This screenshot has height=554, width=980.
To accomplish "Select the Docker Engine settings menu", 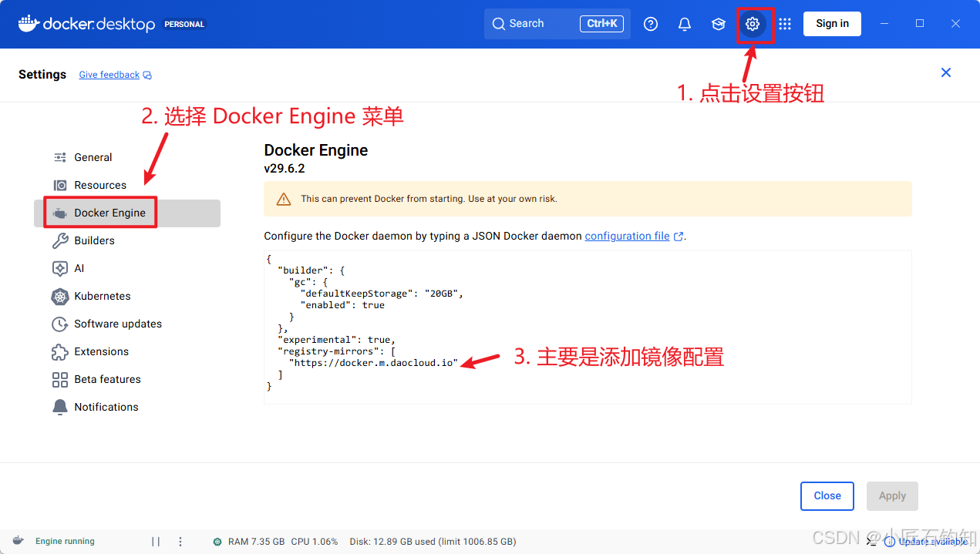I will [x=127, y=213].
